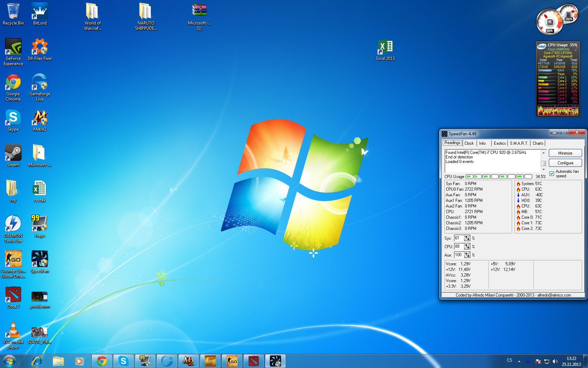Viewport: 588px width, 368px height.
Task: Switch to Google Chrome on the taskbar
Action: [102, 361]
